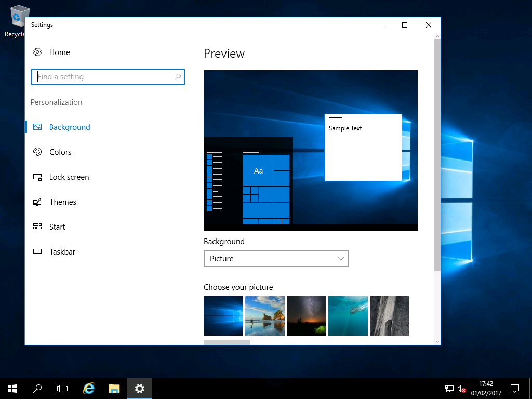Minimize the Settings window
The image size is (532, 399).
click(x=381, y=25)
